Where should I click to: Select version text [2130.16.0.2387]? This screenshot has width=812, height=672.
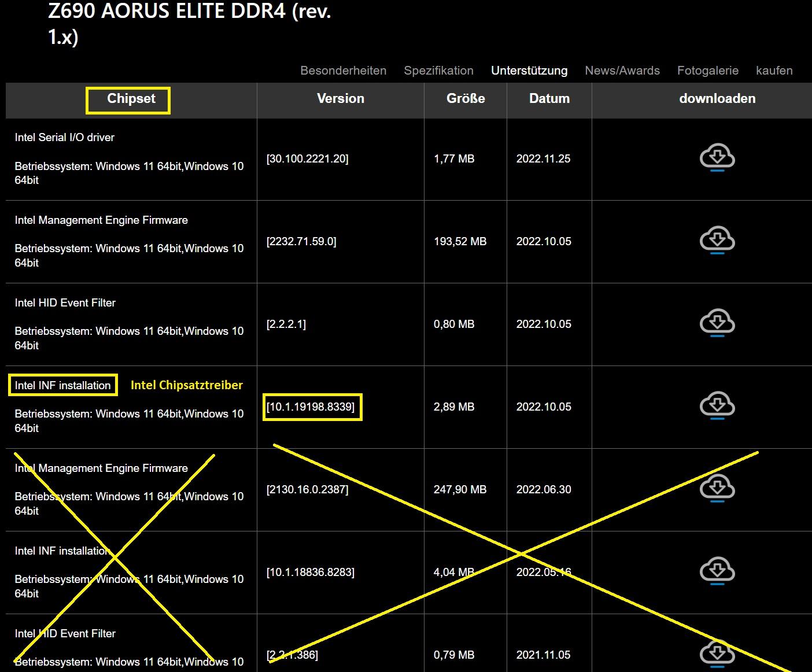coord(307,489)
